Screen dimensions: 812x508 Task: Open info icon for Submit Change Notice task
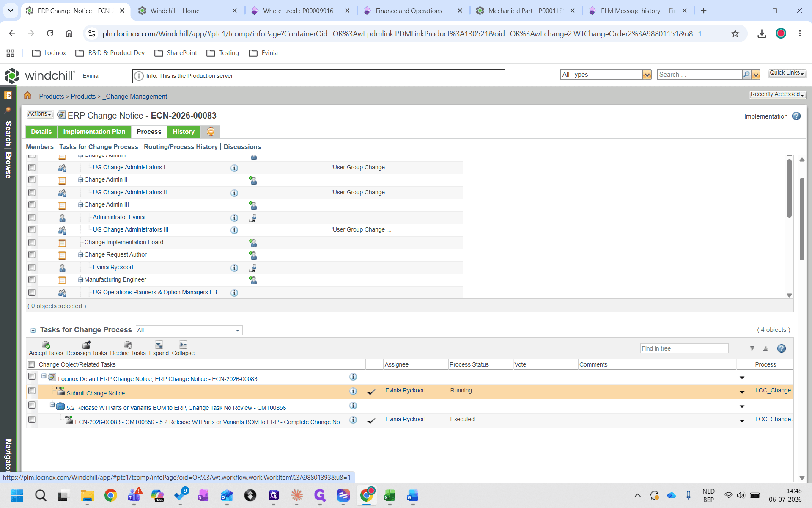click(353, 391)
